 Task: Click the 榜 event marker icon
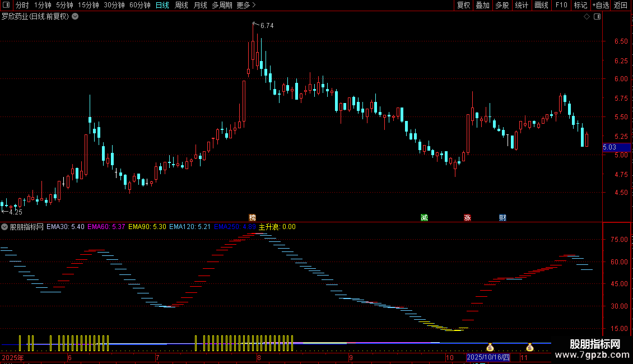click(252, 217)
